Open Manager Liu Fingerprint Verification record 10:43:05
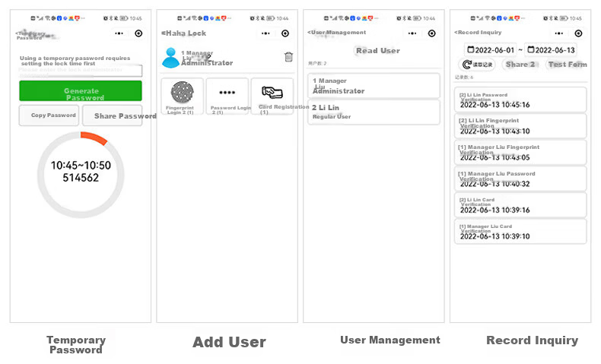Viewport: 601px width, 364px height. [520, 152]
